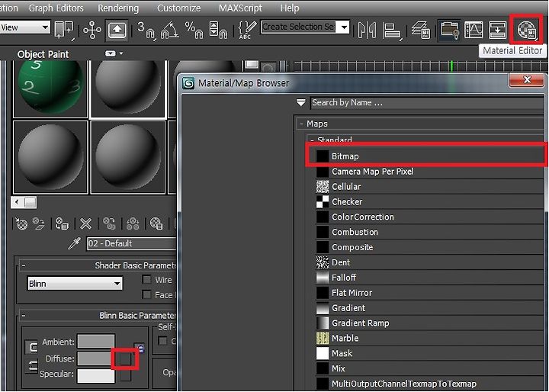Click the Search by Name field
Image resolution: width=549 pixels, height=392 pixels.
(427, 103)
